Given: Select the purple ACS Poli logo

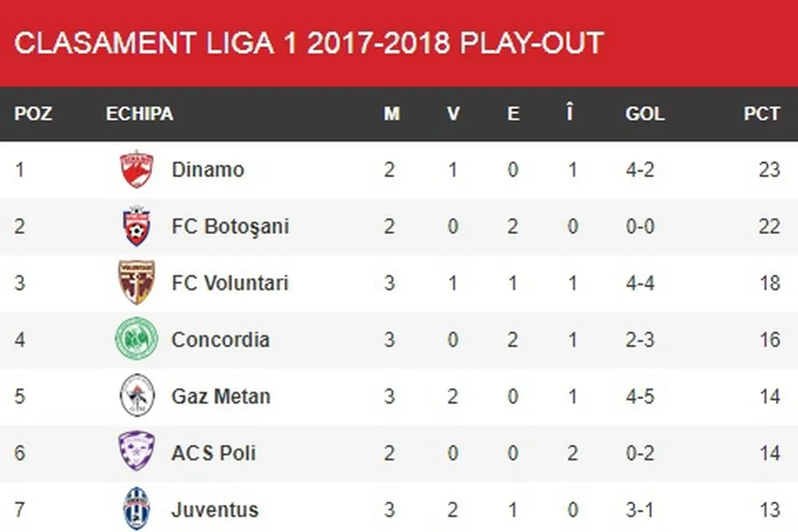Looking at the screenshot, I should 137,451.
